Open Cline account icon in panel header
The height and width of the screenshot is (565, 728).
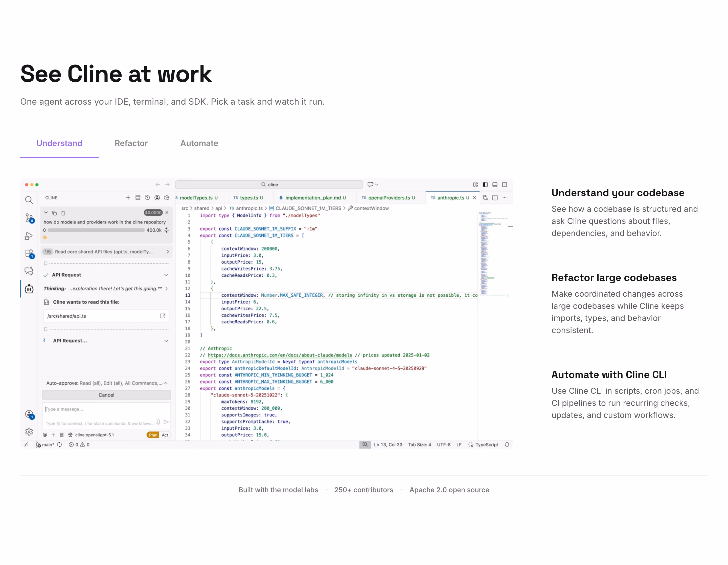[x=157, y=198]
